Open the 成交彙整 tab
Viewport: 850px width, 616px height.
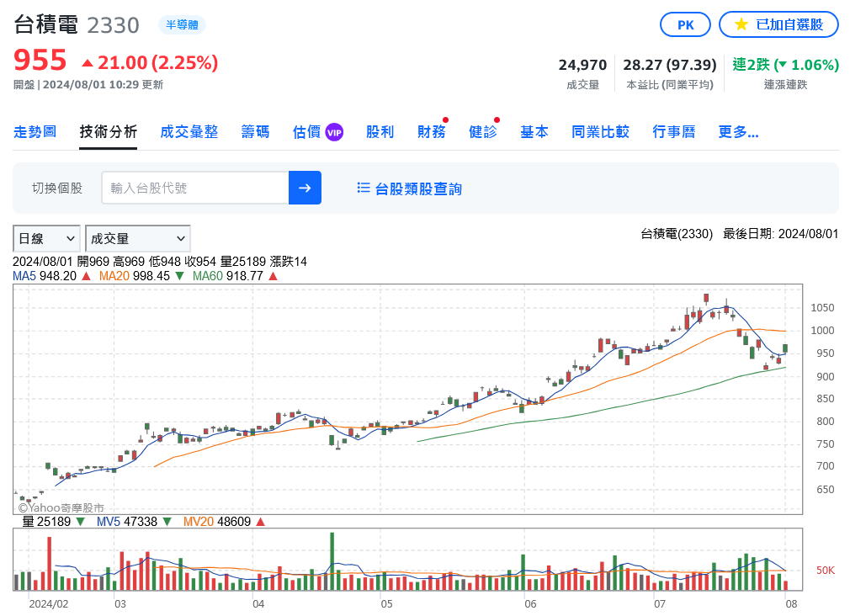point(189,132)
